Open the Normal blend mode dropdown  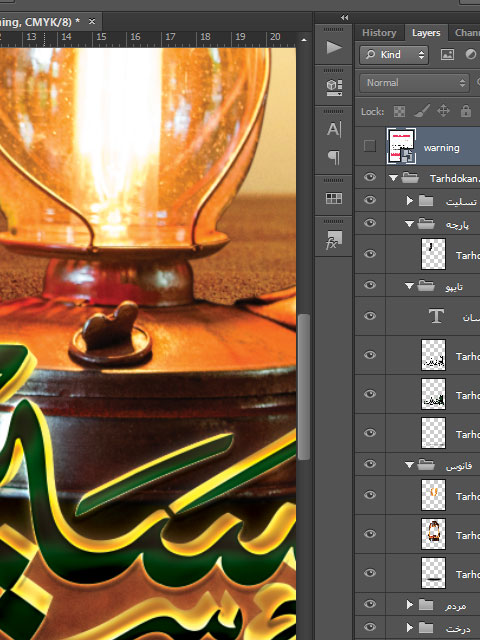tap(414, 83)
